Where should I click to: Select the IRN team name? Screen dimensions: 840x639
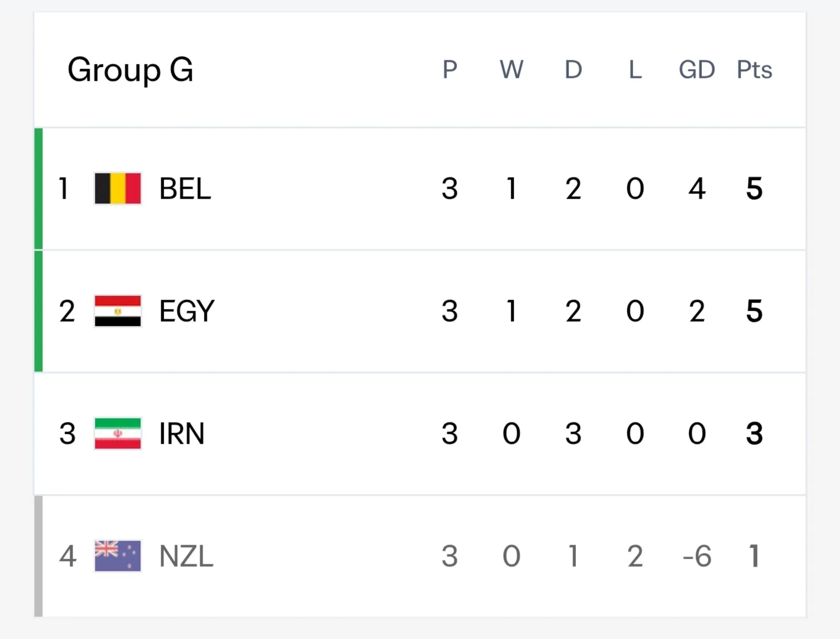[x=182, y=434]
